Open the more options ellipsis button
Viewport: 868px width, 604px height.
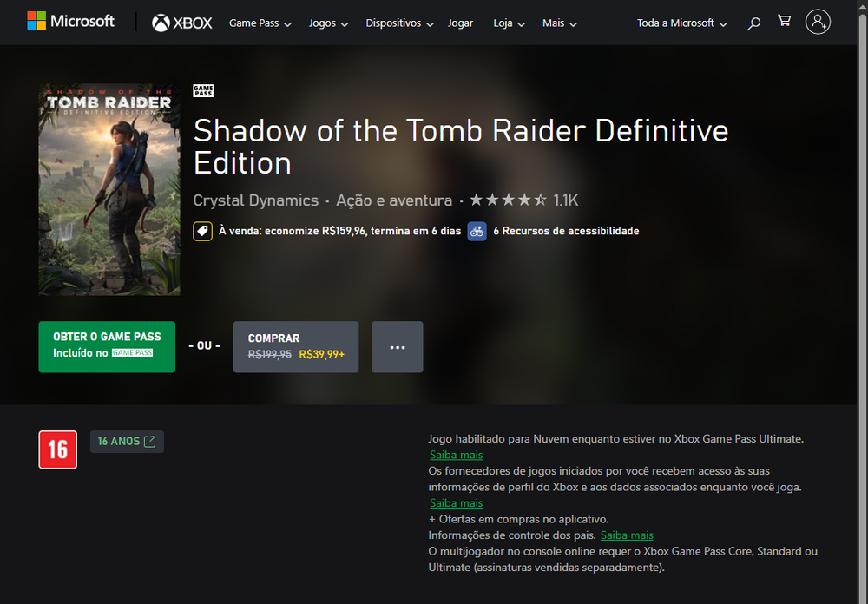coord(398,347)
